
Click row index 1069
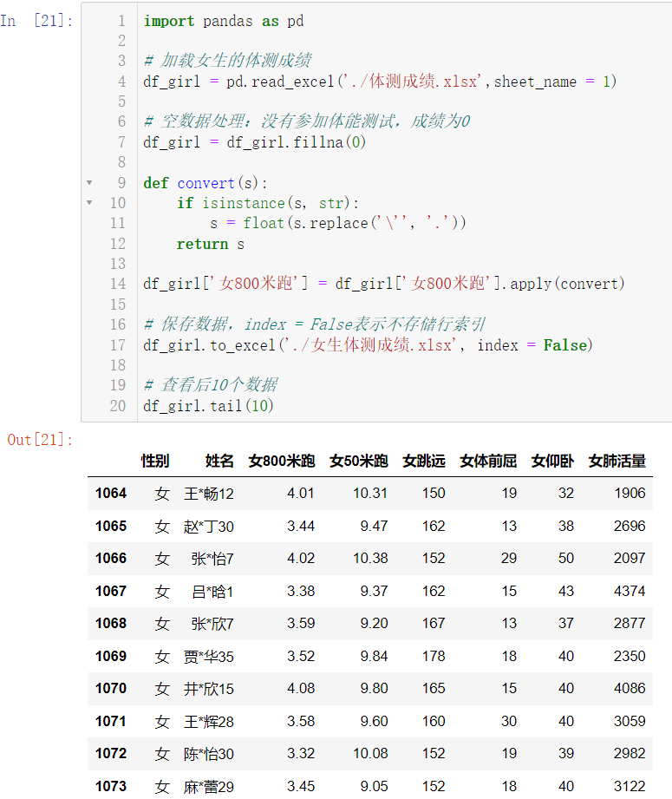[111, 657]
